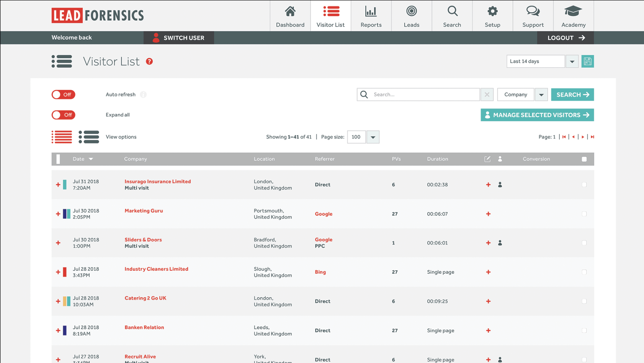This screenshot has width=644, height=363.
Task: Click the save icon next to date range
Action: pos(587,61)
